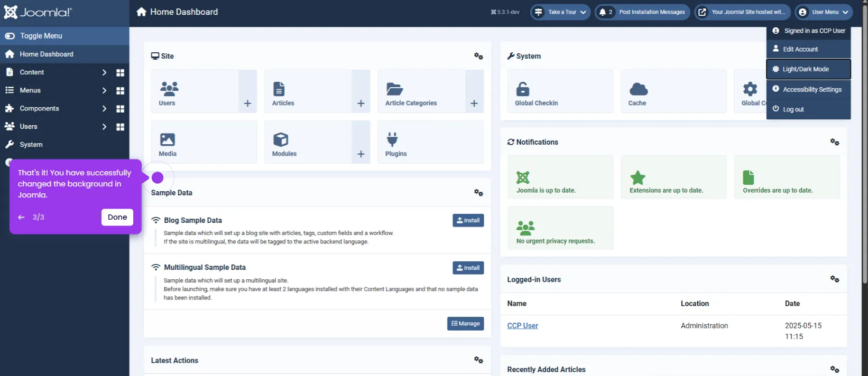Screen dimensions: 868x376
Task: Open the Media quick icon
Action: pyautogui.click(x=204, y=142)
